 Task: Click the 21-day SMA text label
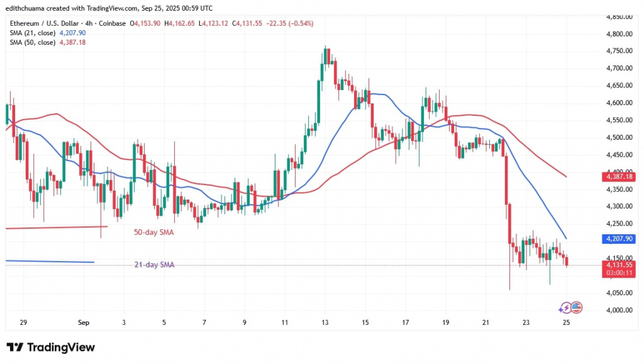pos(154,264)
